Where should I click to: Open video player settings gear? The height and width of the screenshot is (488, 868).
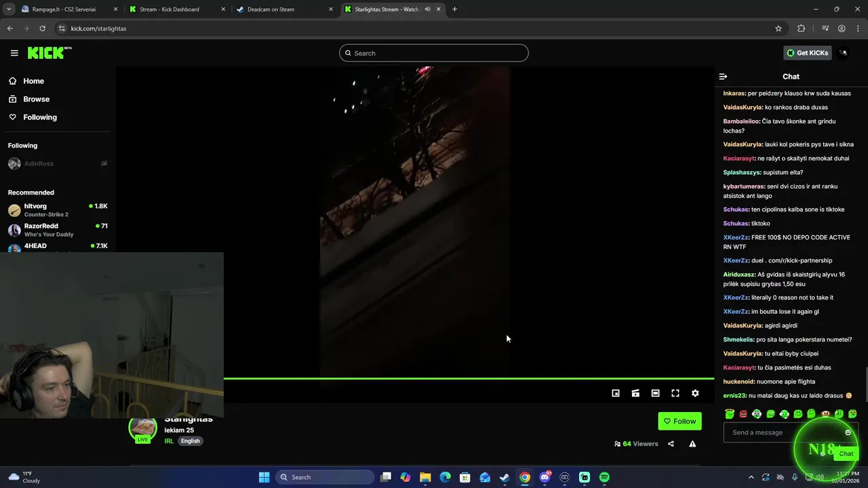click(695, 393)
